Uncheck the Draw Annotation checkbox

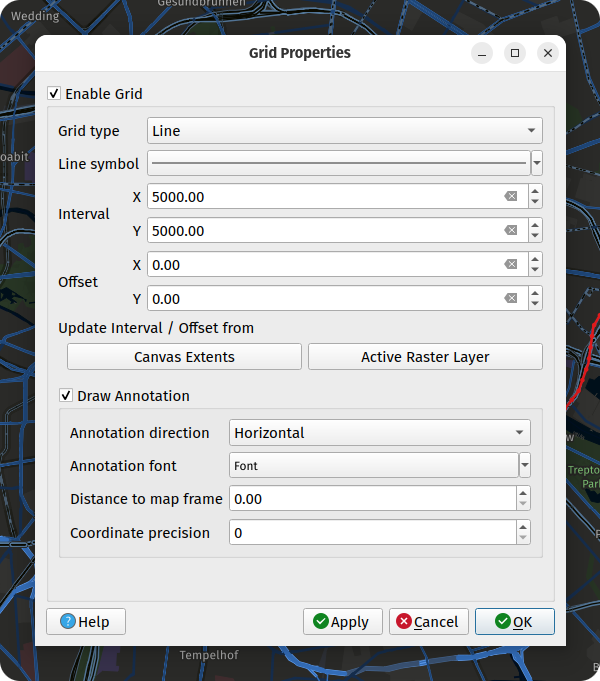click(66, 396)
